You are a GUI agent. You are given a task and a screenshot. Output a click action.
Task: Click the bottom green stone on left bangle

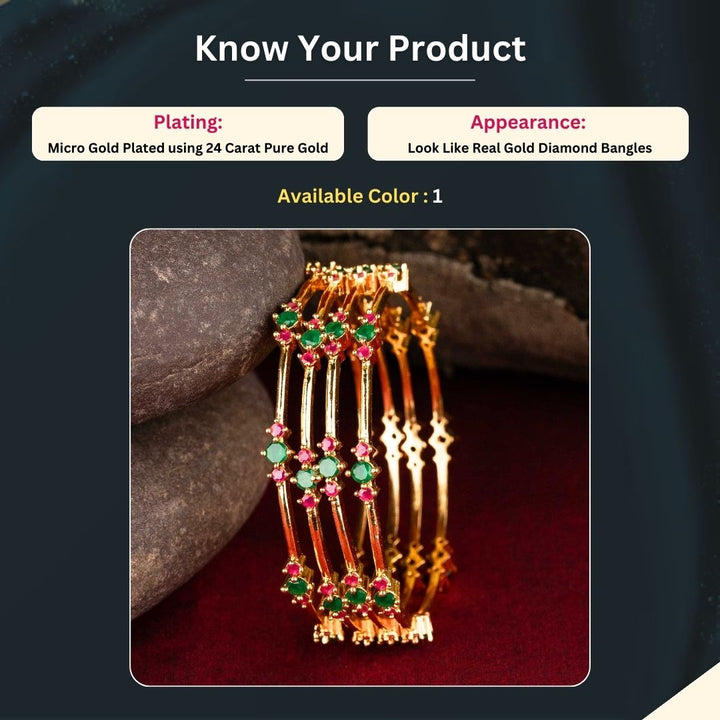pos(298,586)
